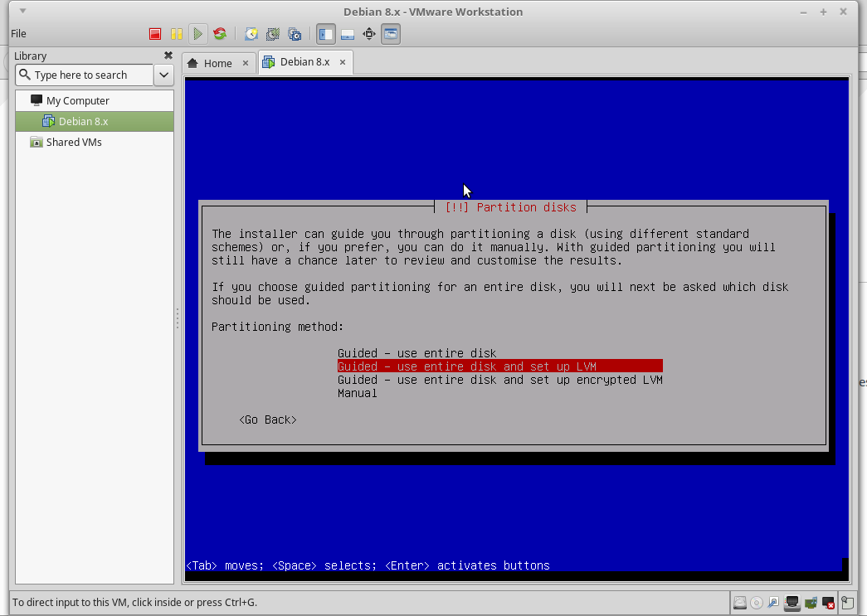Viewport: 867px width, 616px height.
Task: Toggle the thumbnail bar icon
Action: click(x=348, y=34)
